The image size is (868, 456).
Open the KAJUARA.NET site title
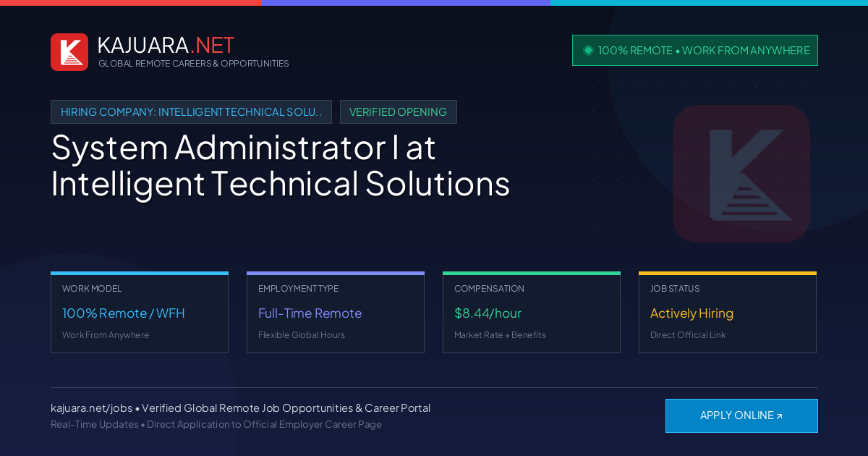point(166,45)
